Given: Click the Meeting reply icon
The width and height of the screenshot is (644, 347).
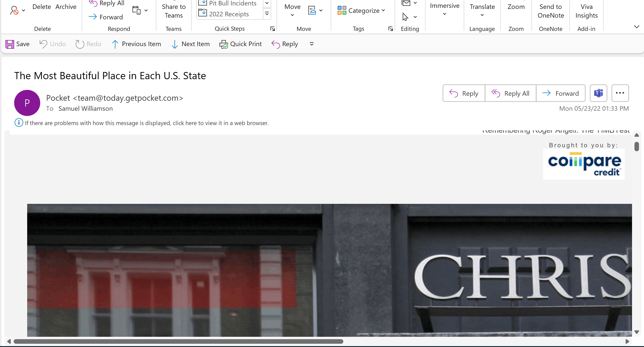Looking at the screenshot, I should [x=137, y=10].
